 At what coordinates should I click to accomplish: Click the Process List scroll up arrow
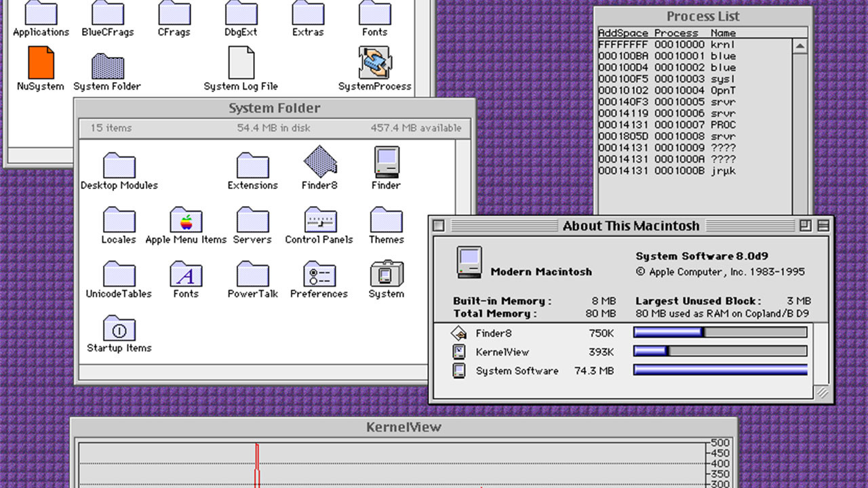pyautogui.click(x=800, y=47)
